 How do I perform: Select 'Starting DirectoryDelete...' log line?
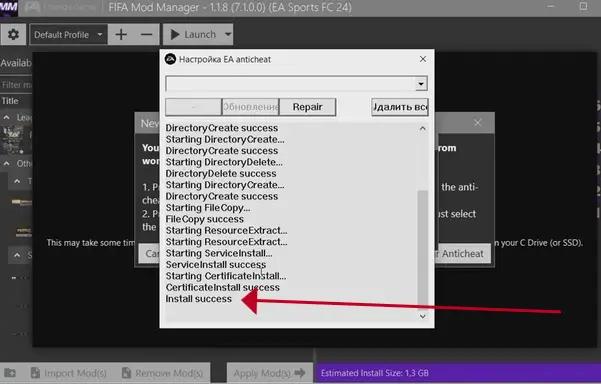[x=224, y=162]
